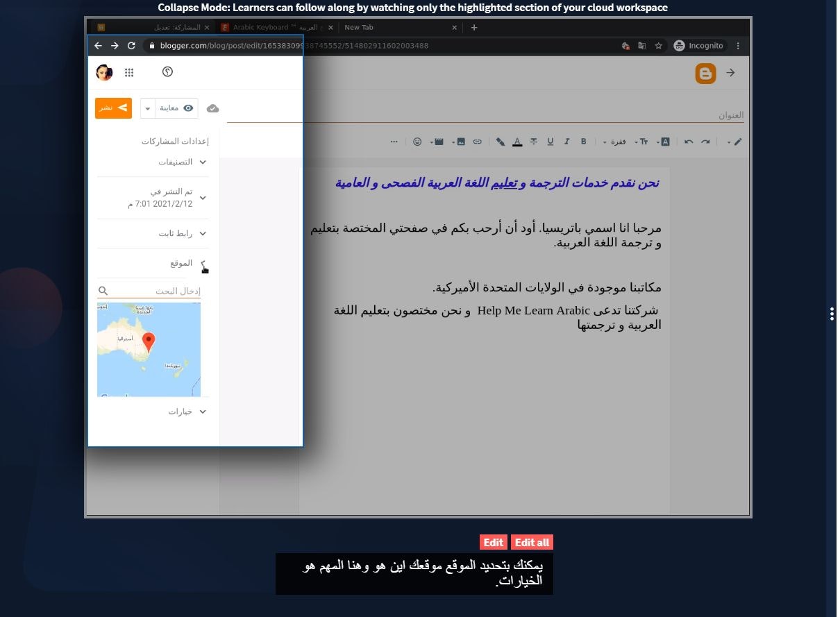
Task: Toggle Strikethrough formatting
Action: 534,142
